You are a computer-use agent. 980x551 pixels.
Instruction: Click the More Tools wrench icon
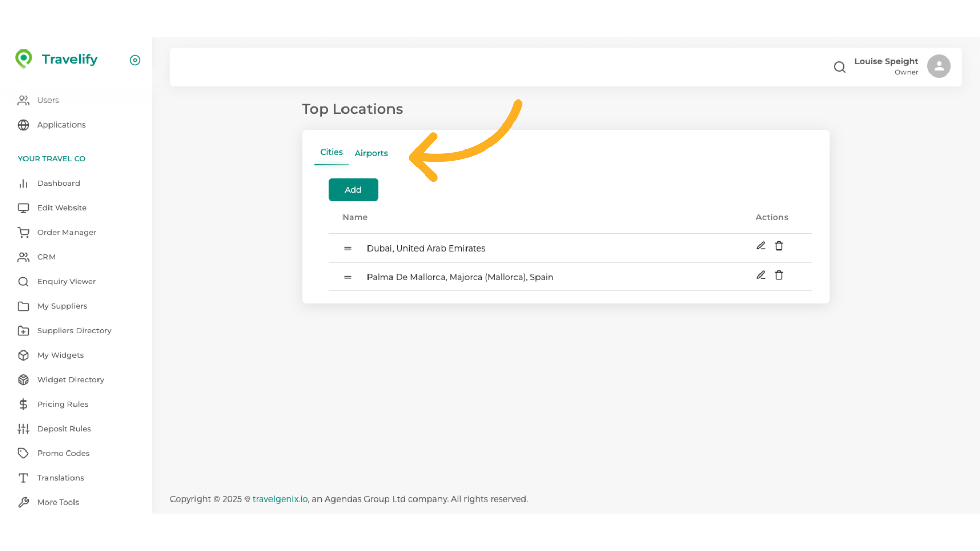[23, 502]
